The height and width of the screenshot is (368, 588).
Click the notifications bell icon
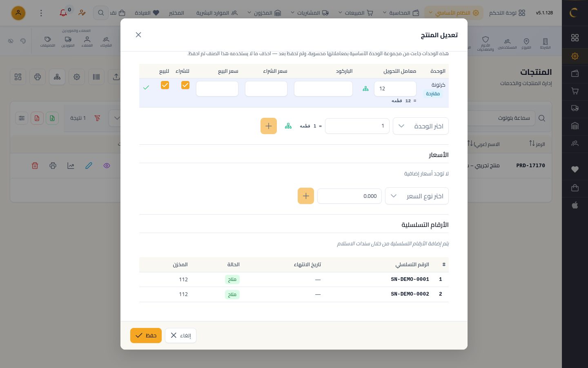click(x=63, y=13)
